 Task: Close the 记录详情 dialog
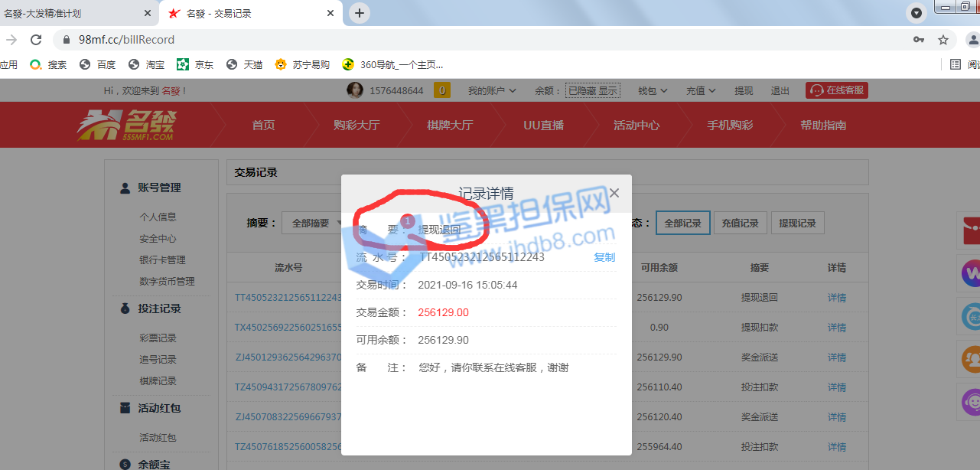pos(614,193)
